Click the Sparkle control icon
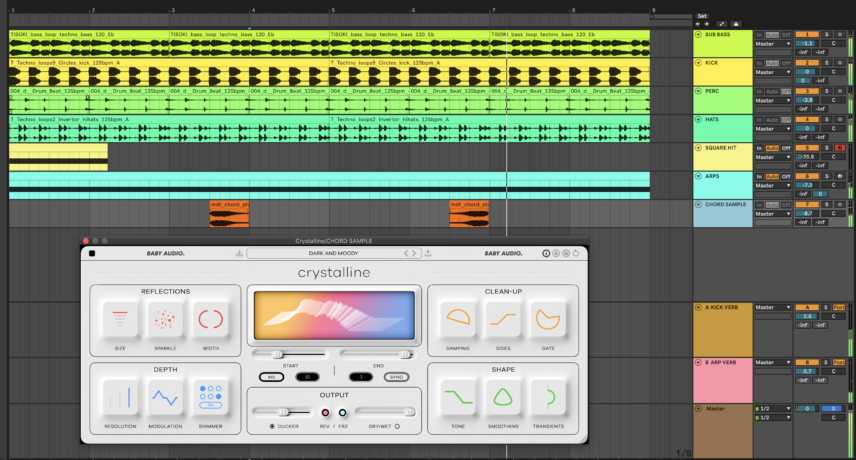Viewport: 856px width, 460px height. [165, 319]
